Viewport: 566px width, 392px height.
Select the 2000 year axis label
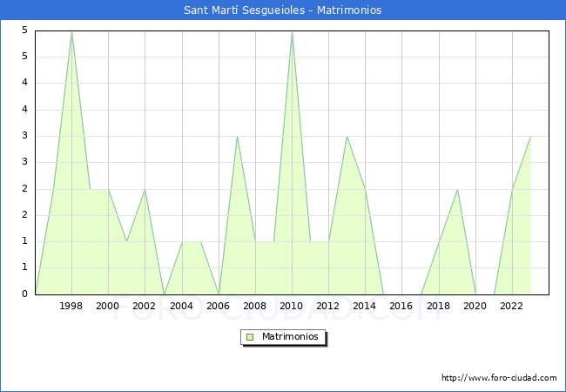tap(108, 306)
